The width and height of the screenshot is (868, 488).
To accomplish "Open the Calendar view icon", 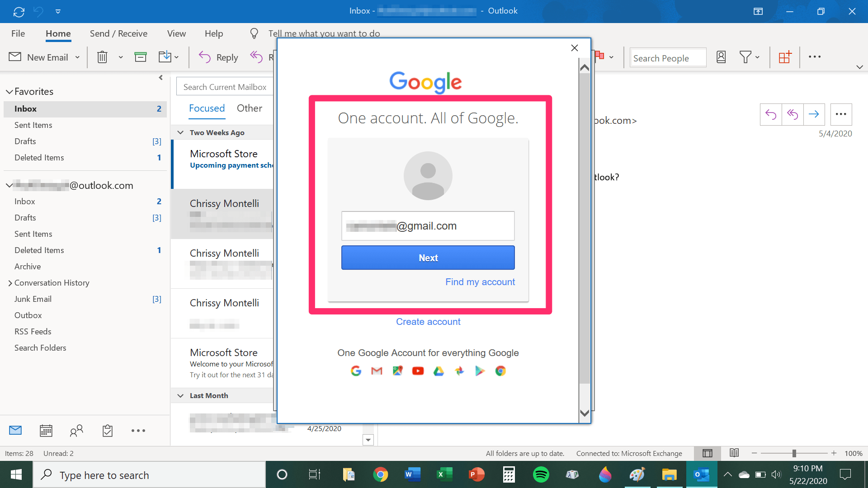I will 46,431.
